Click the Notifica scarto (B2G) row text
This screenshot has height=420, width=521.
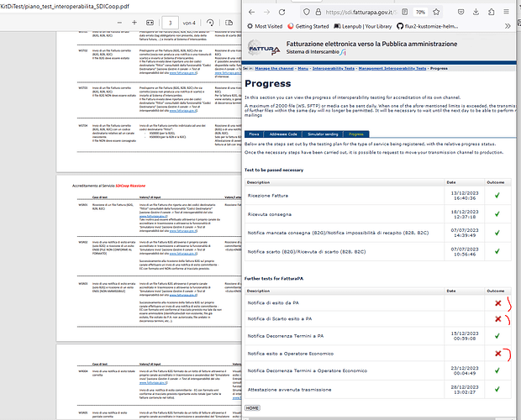(307, 252)
